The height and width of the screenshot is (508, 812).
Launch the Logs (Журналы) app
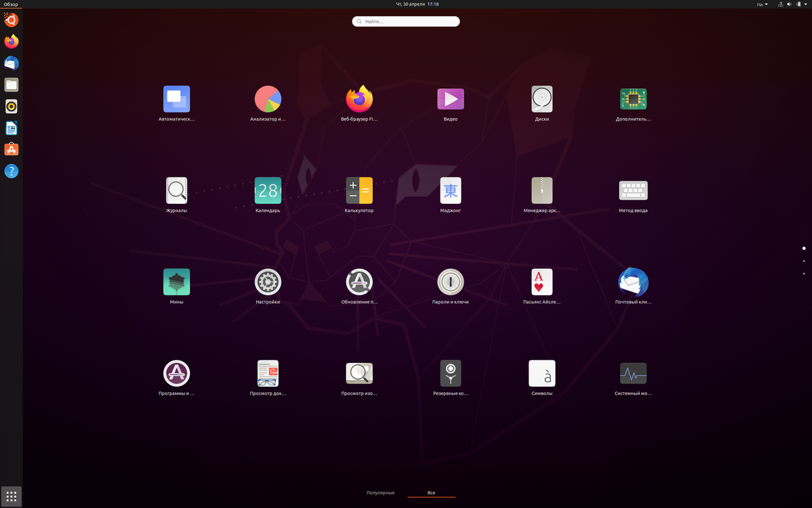coord(176,191)
